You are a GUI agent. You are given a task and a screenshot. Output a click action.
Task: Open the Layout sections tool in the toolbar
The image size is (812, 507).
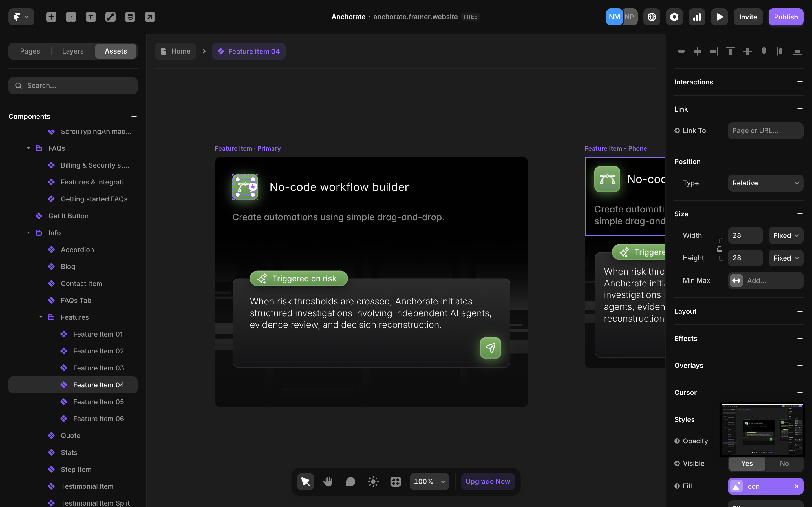pyautogui.click(x=71, y=17)
